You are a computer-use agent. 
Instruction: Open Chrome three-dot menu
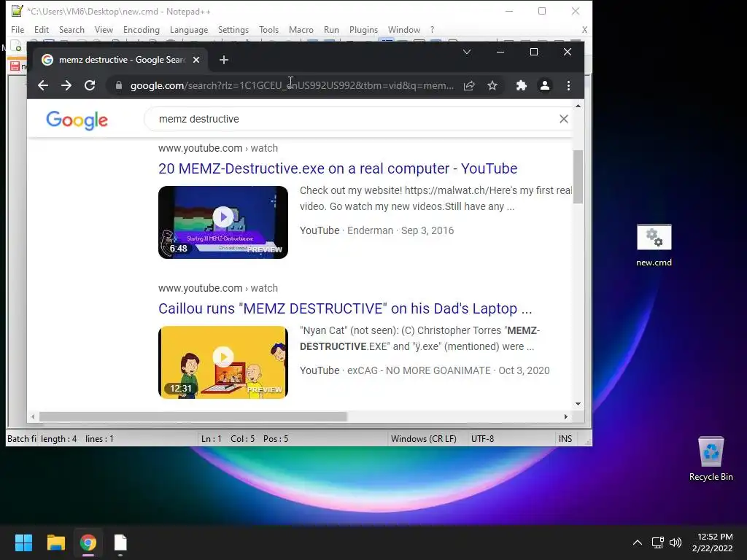click(568, 86)
